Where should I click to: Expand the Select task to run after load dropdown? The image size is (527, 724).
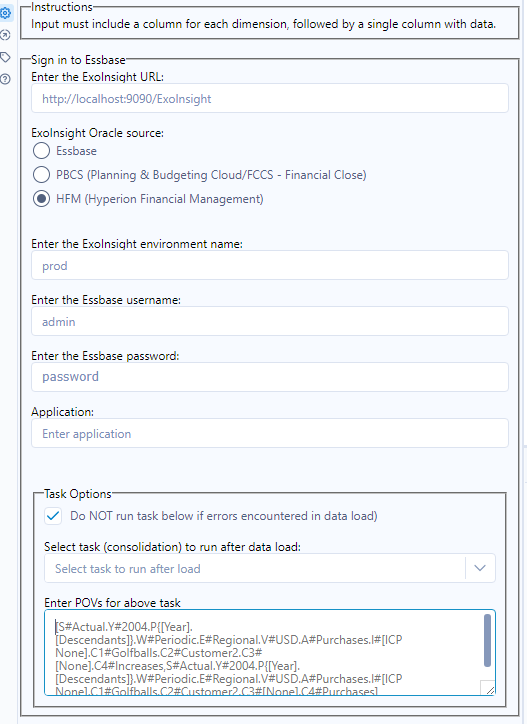pyautogui.click(x=270, y=568)
